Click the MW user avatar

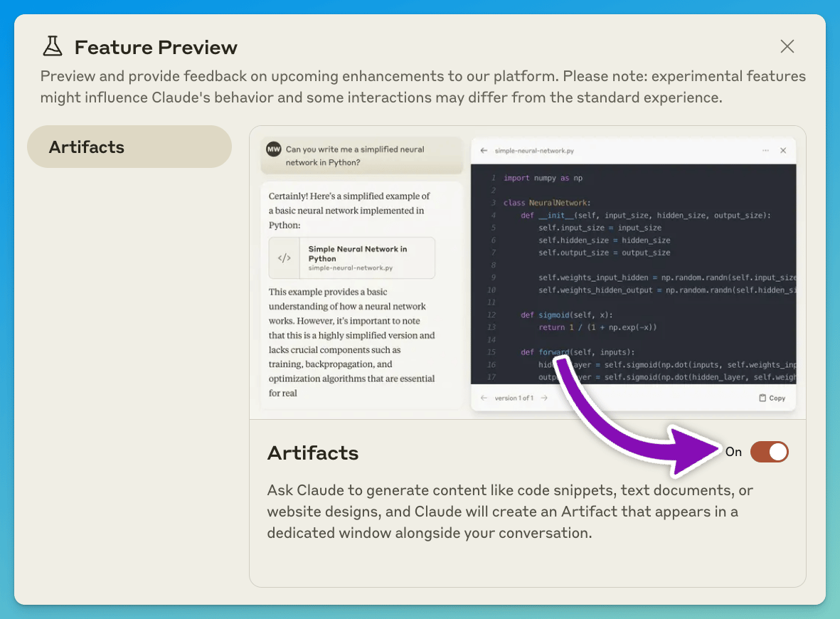click(274, 149)
